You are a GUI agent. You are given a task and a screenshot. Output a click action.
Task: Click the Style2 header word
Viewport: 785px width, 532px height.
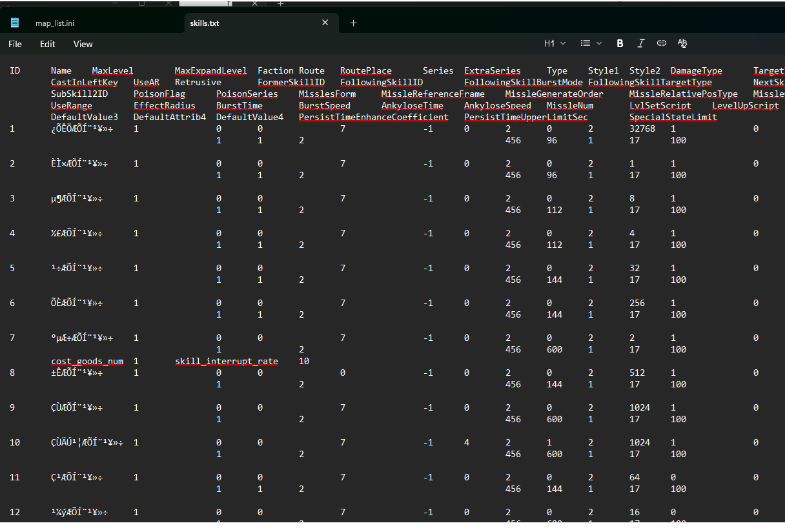tap(645, 70)
